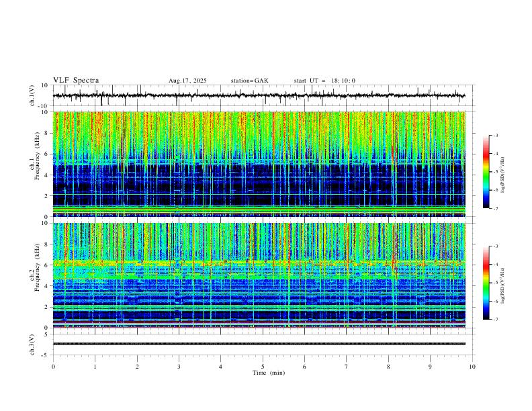Viewport: 532px width, 411px height.
Task: Click time axis tick label "2"
Action: point(137,367)
